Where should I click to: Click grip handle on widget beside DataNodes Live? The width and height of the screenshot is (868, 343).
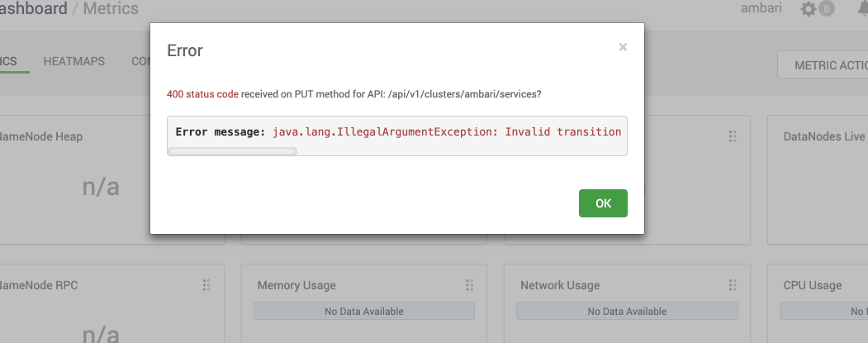tap(732, 136)
